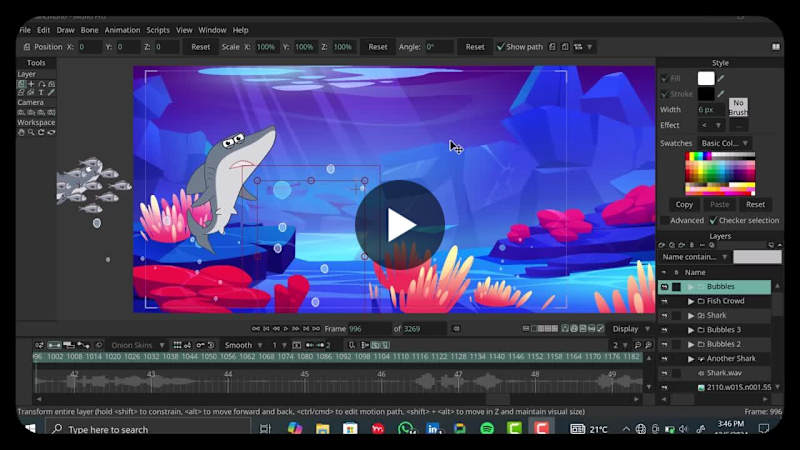Play the animation from the transport controls
Viewport: 800px width, 450px height.
pos(286,329)
